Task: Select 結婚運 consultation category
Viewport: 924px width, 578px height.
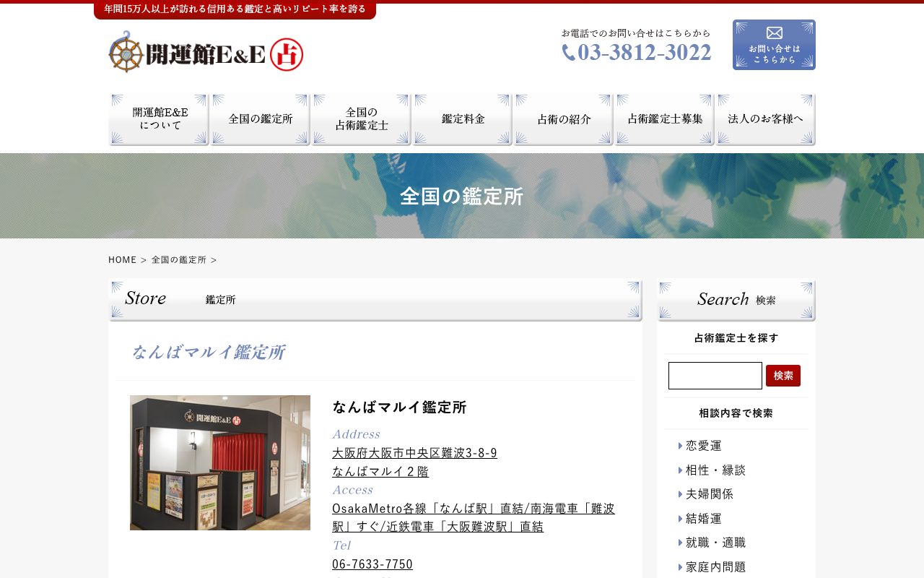Action: (x=704, y=519)
